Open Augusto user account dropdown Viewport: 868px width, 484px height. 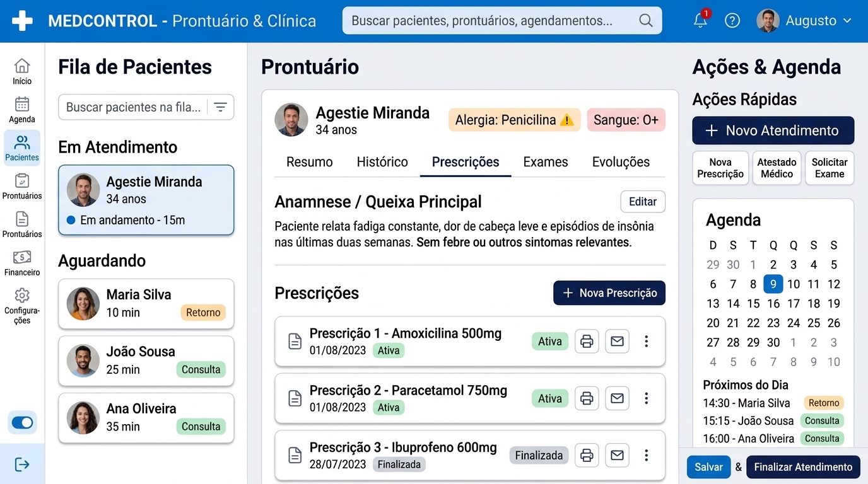click(804, 20)
